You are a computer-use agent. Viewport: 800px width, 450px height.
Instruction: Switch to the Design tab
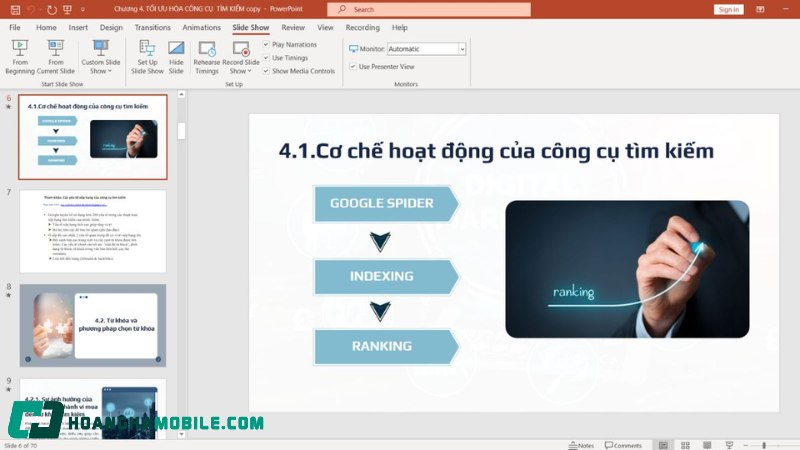pyautogui.click(x=111, y=28)
